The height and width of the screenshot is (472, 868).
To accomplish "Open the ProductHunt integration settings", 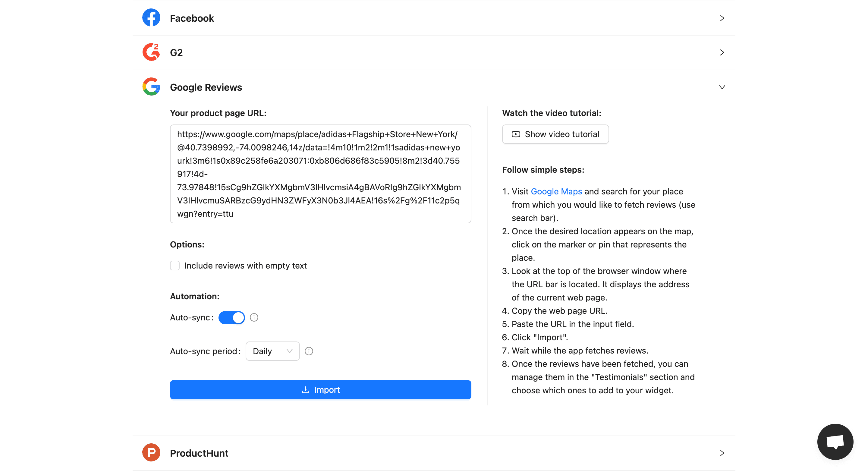I will tap(433, 453).
